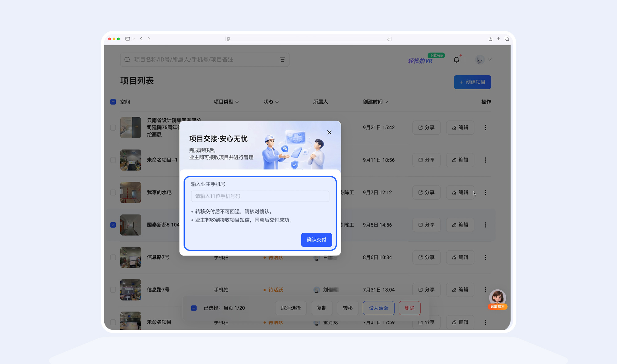Image resolution: width=617 pixels, height=364 pixels.
Task: Click 设为活跃 in bulk action bar
Action: [379, 308]
